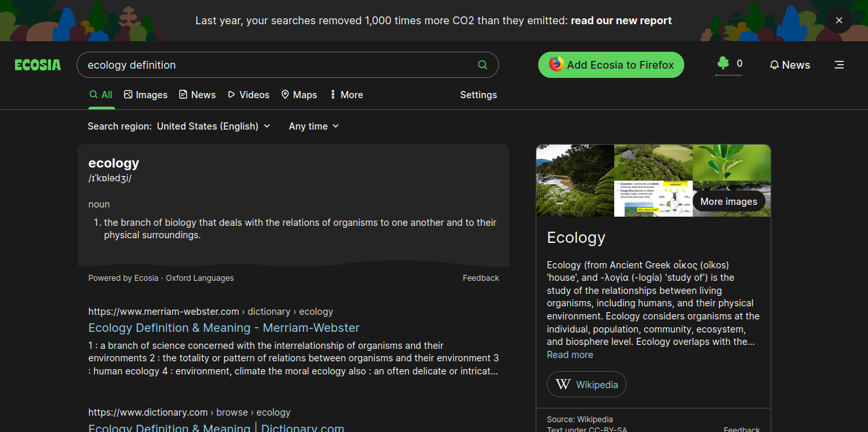Open the fern forest thumbnail image
Screen dimensions: 868x432
pos(575,181)
